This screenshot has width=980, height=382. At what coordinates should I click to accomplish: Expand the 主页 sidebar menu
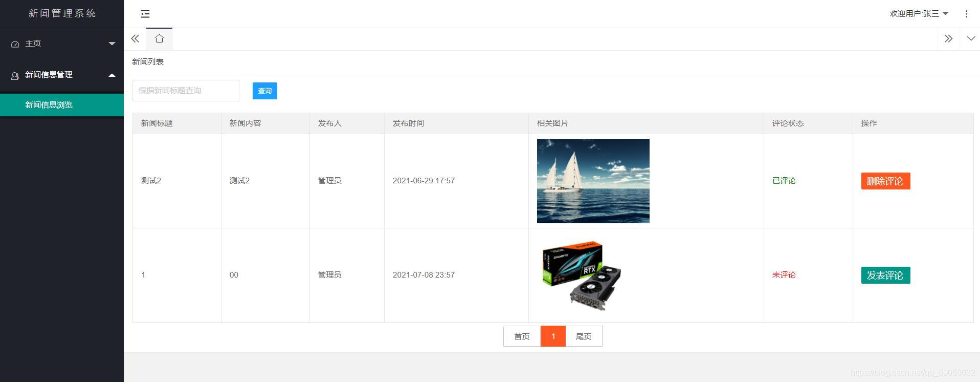coord(112,44)
